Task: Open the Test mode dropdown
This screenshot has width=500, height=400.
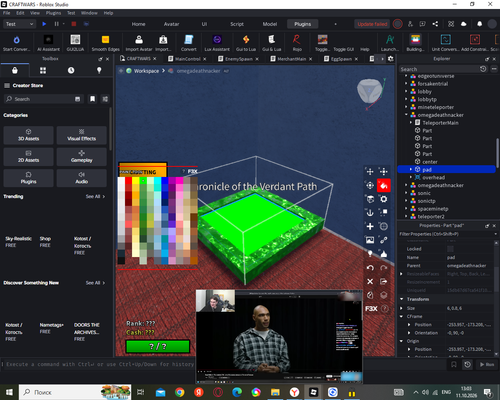Action: pos(19,24)
